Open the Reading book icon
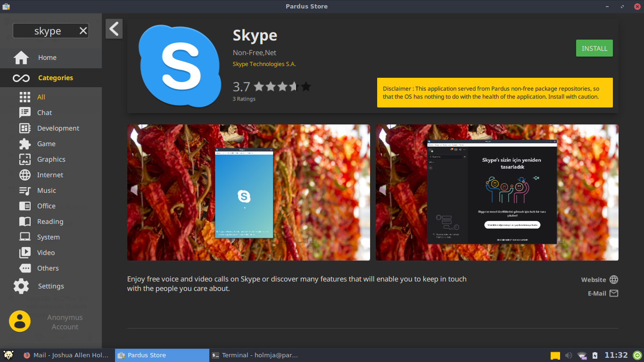The width and height of the screenshot is (644, 362). (x=25, y=222)
